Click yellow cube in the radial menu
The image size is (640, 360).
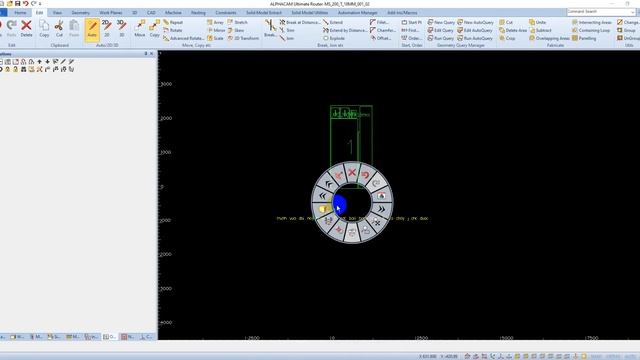[x=324, y=209]
